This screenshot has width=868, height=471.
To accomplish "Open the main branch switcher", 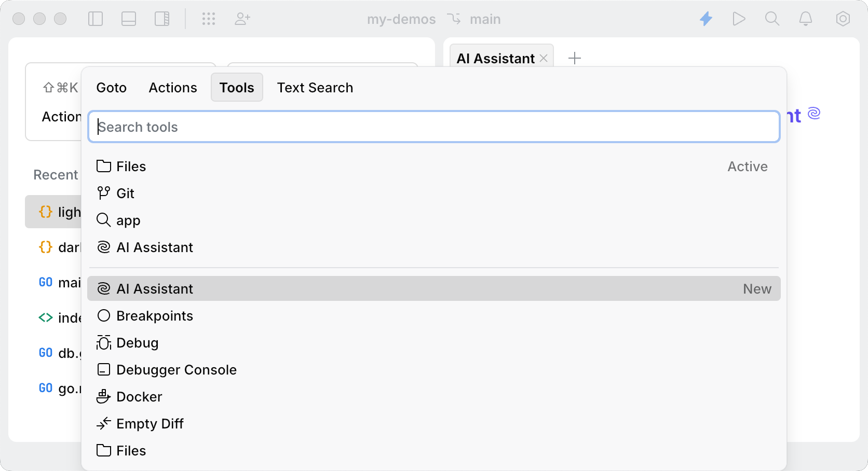I will click(484, 19).
